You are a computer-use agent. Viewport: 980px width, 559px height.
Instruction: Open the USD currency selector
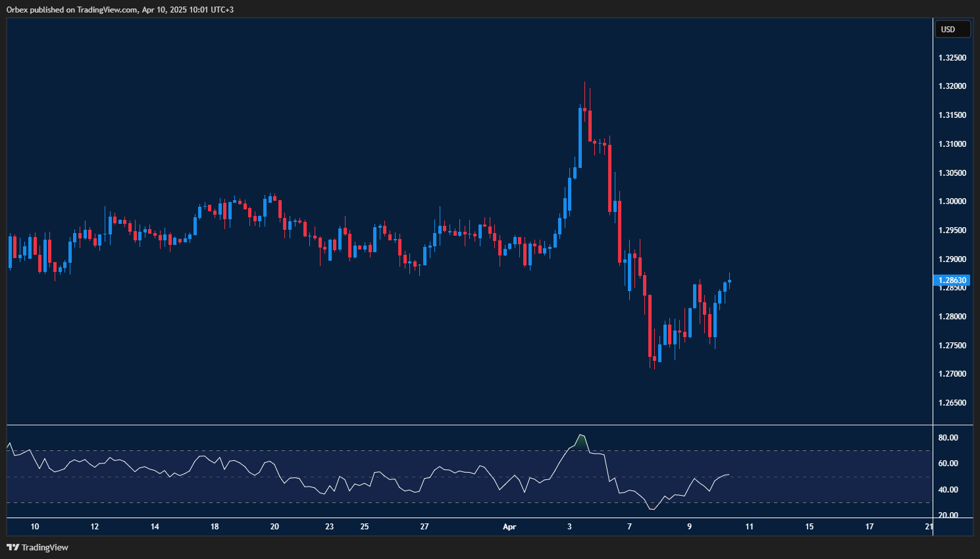[952, 29]
